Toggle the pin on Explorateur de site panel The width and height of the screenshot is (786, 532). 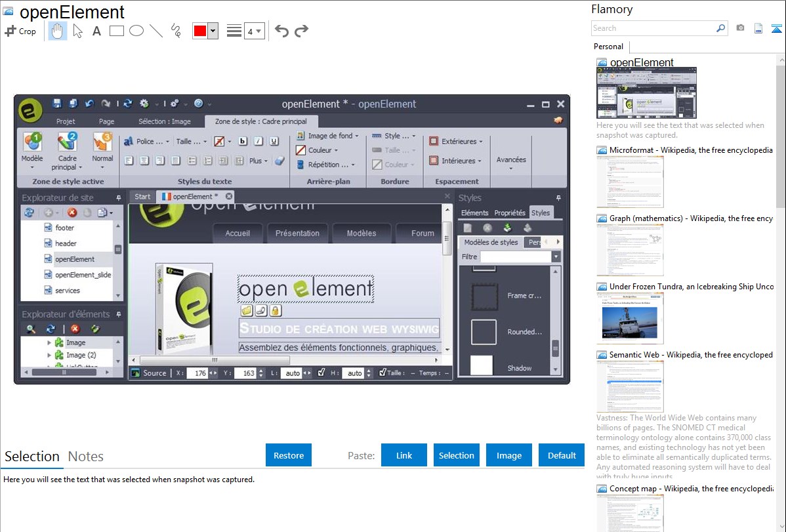(x=118, y=197)
